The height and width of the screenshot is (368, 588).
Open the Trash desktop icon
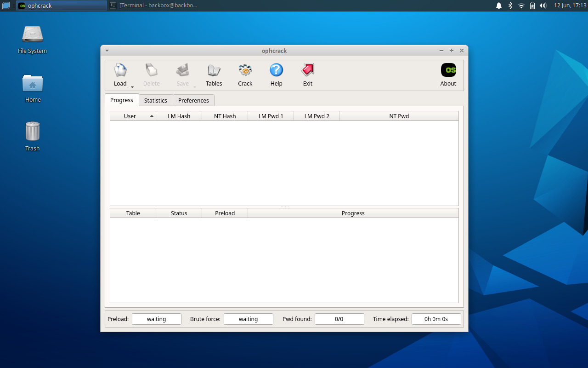[33, 132]
